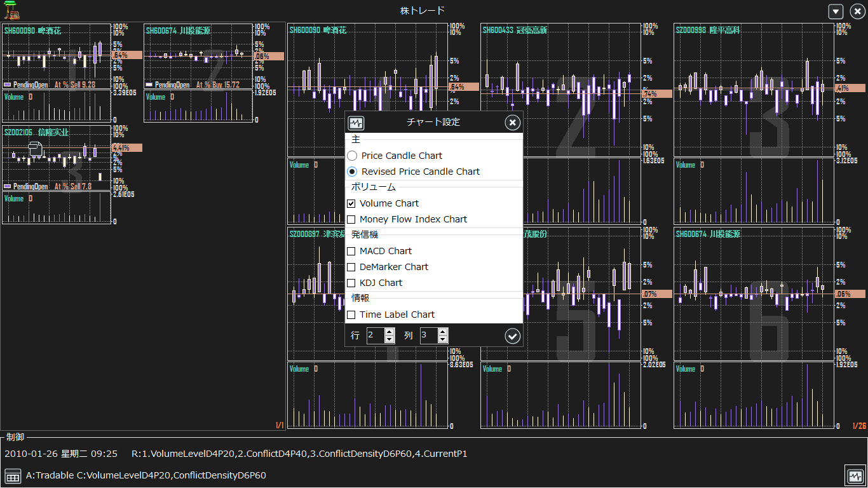Open the table grid icon in control bar
Image resolution: width=868 pixels, height=488 pixels.
13,475
